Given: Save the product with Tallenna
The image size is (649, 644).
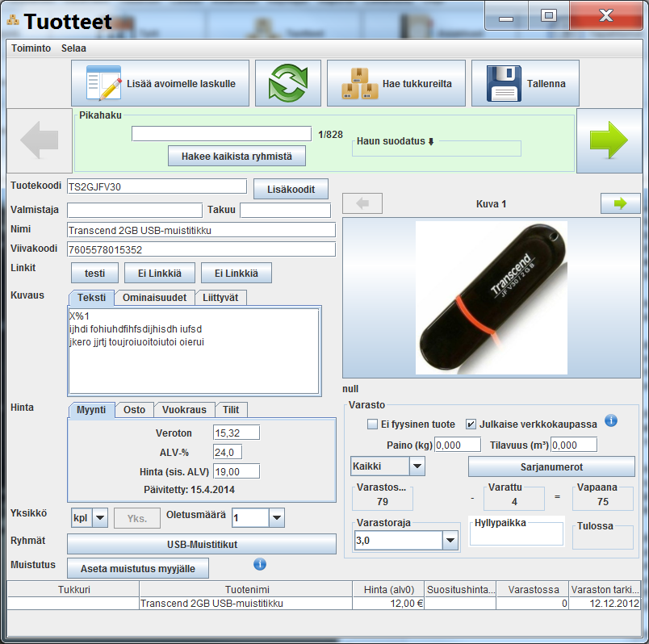Looking at the screenshot, I should click(x=525, y=83).
